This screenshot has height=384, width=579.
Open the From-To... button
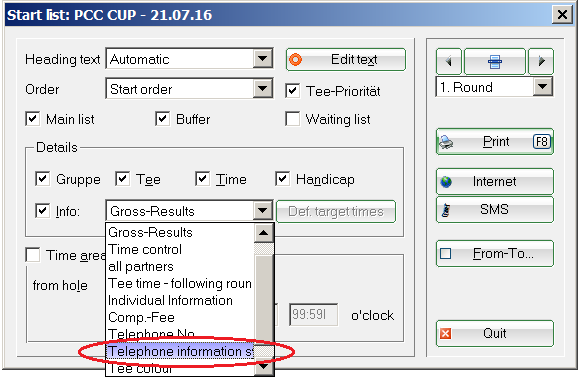pos(494,254)
